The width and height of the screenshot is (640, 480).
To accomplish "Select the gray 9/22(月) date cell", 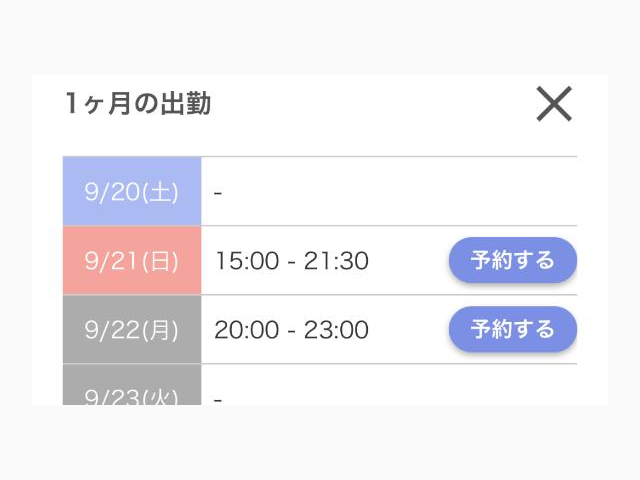I will (x=132, y=329).
